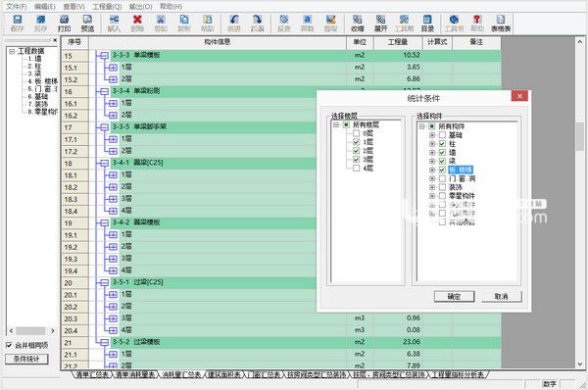Click the 粘贴 paste toolbar icon

[x=208, y=24]
